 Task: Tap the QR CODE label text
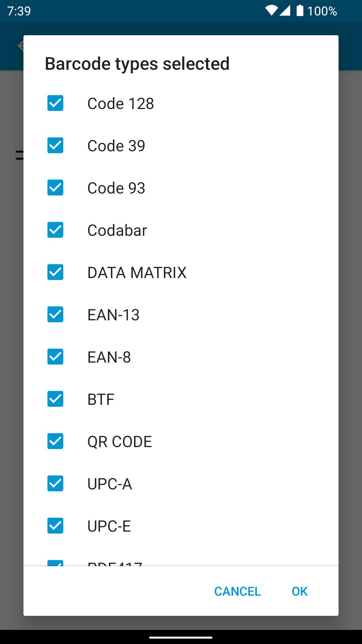(120, 442)
